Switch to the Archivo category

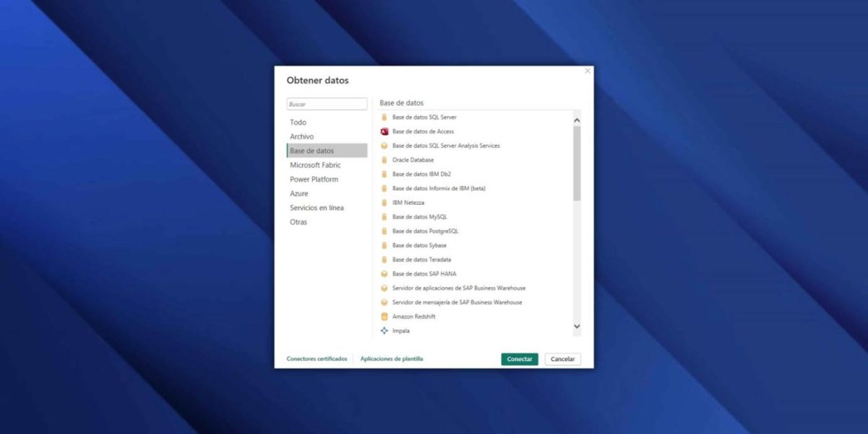(301, 136)
